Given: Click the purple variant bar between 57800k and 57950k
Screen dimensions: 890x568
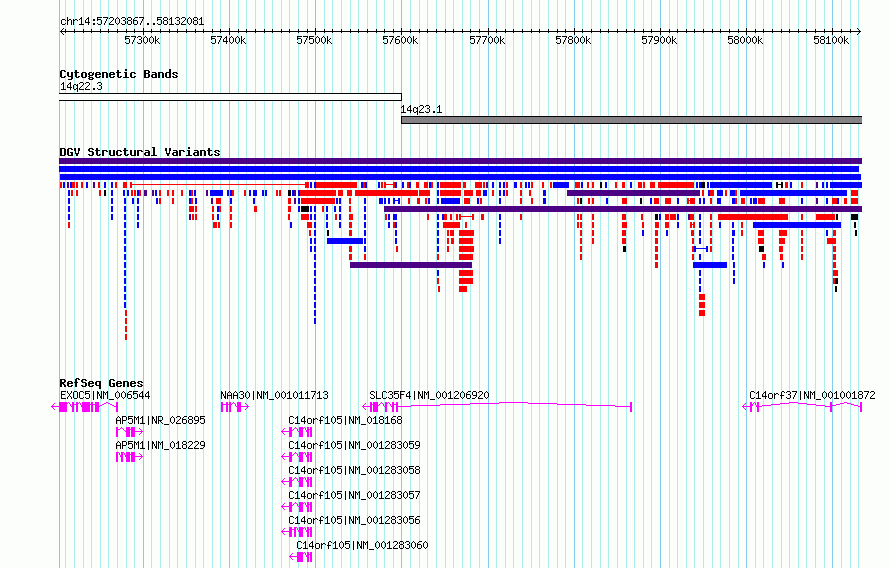Looking at the screenshot, I should coord(633,193).
